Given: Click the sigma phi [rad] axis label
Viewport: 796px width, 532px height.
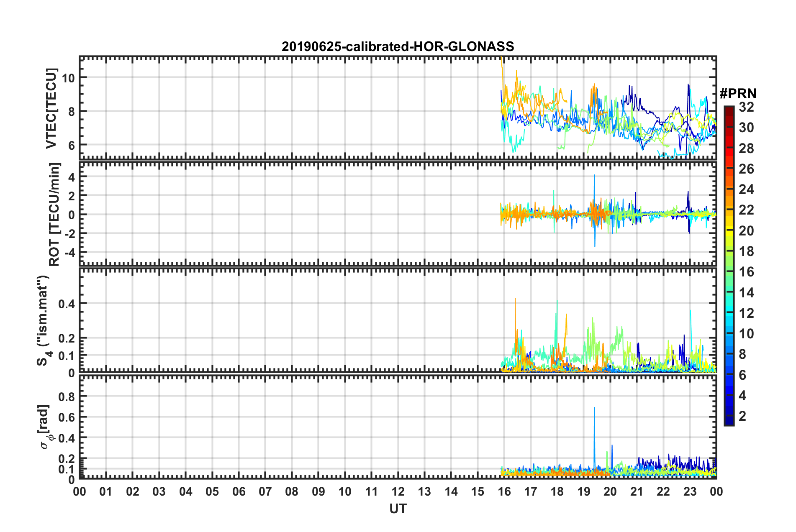Looking at the screenshot, I should click(x=45, y=427).
